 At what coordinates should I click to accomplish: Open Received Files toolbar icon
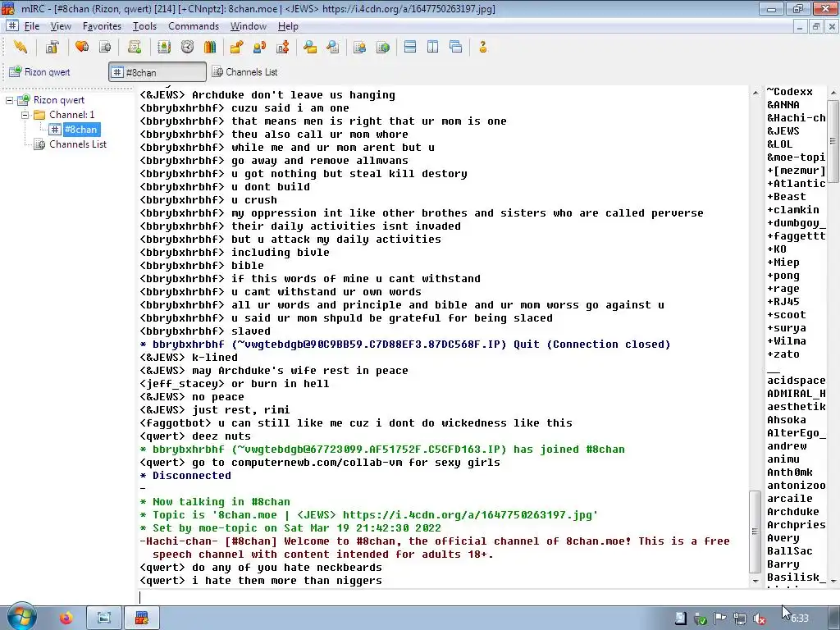(310, 47)
